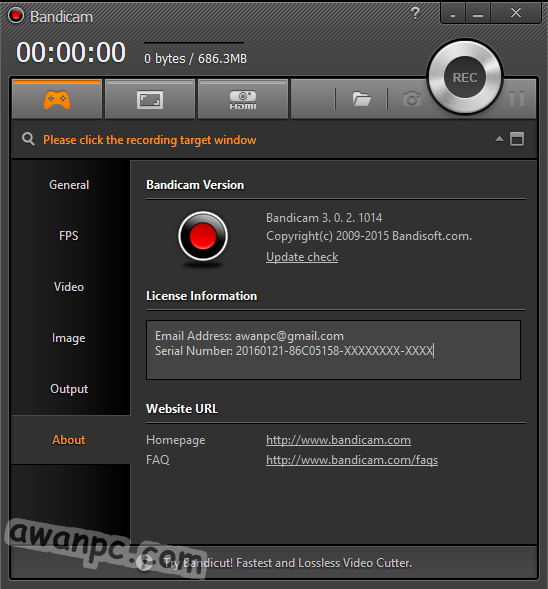The image size is (548, 589).
Task: Open the bandicam.com/faqs link
Action: coord(352,460)
